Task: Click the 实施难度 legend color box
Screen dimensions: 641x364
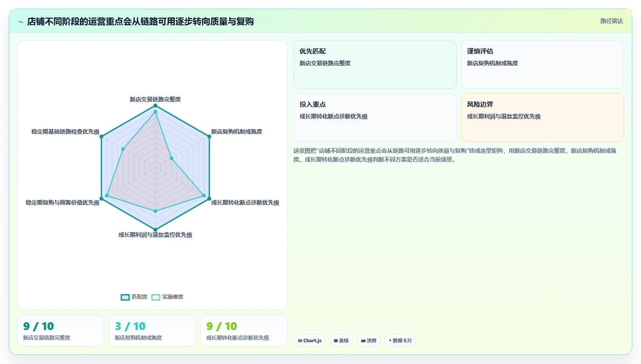Action: click(156, 297)
